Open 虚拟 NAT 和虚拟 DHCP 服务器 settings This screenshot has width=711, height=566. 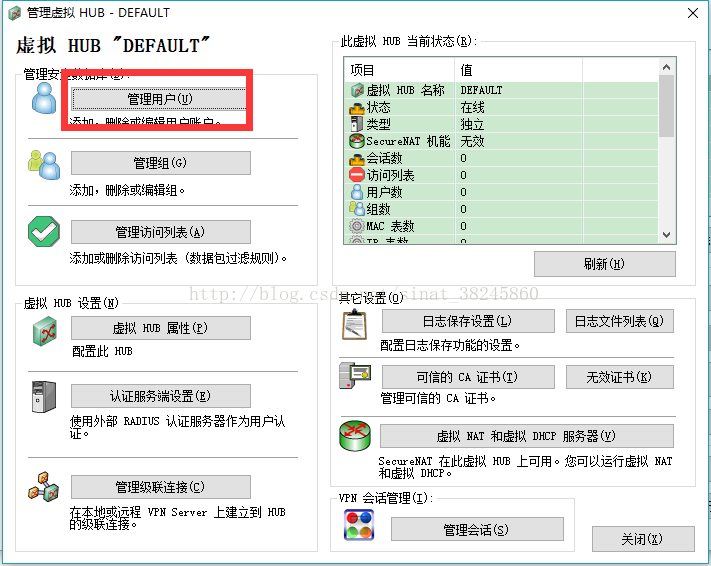[x=526, y=436]
